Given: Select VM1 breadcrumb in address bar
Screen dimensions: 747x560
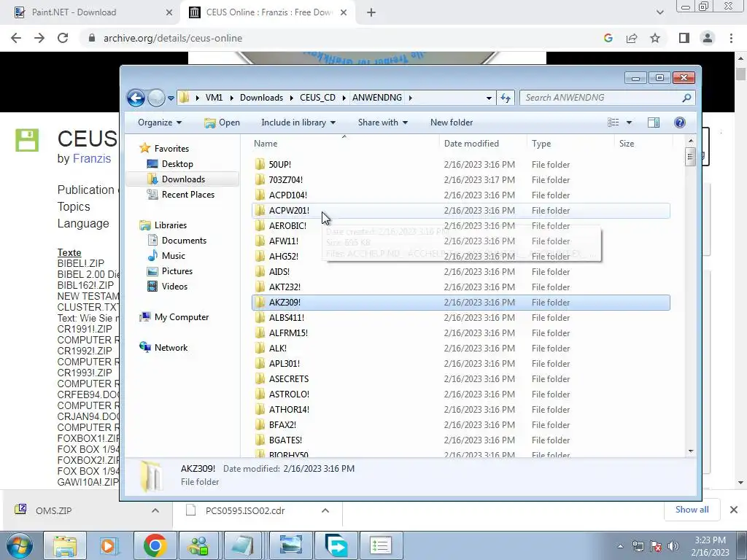Looking at the screenshot, I should point(214,98).
